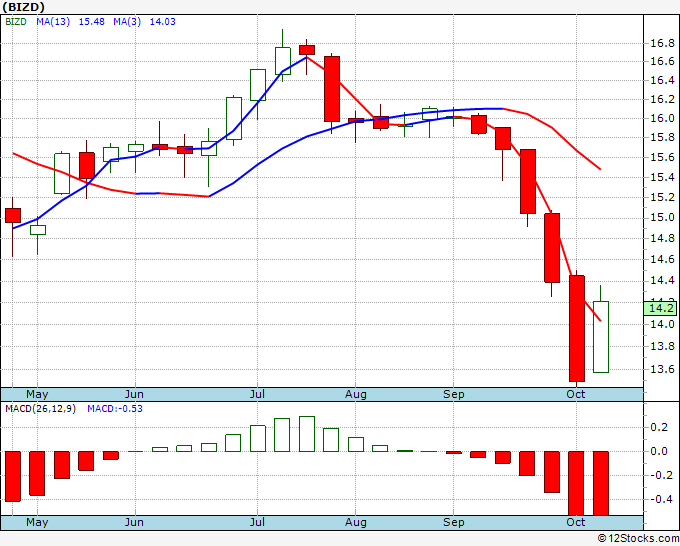Click Sep on the price chart time axis
The width and height of the screenshot is (680, 546).
(454, 394)
